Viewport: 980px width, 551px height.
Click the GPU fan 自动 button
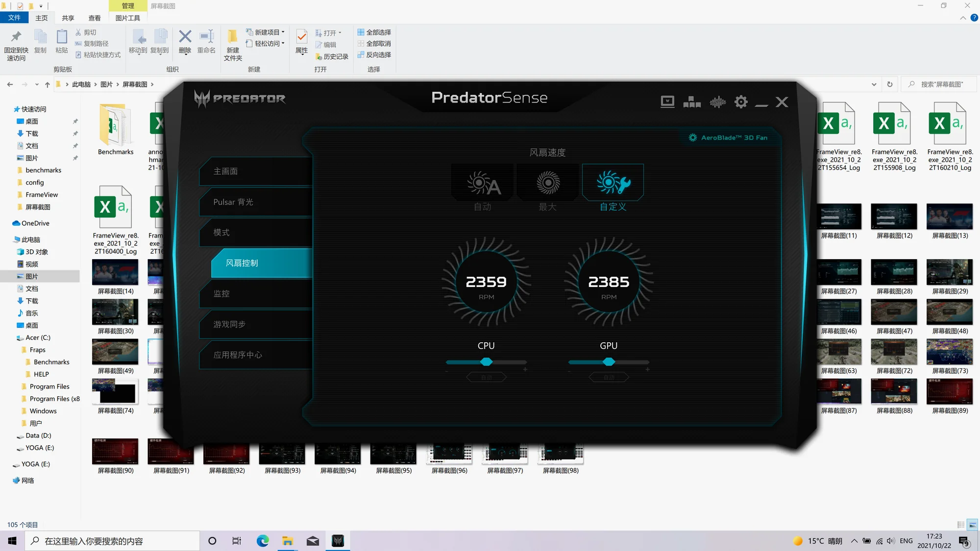pos(609,377)
